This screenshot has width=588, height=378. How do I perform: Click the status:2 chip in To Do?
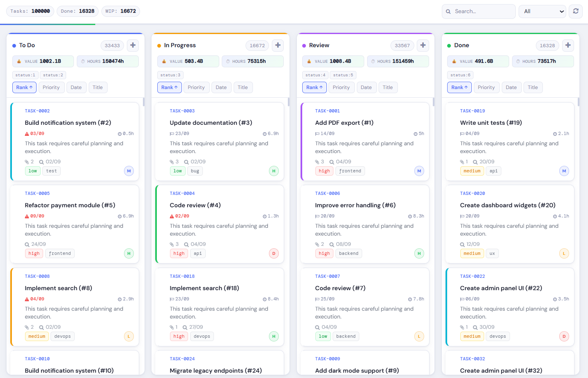tap(53, 75)
